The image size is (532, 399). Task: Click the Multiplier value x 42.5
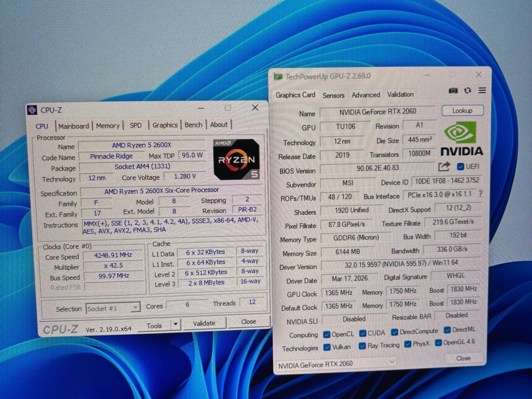tap(113, 265)
